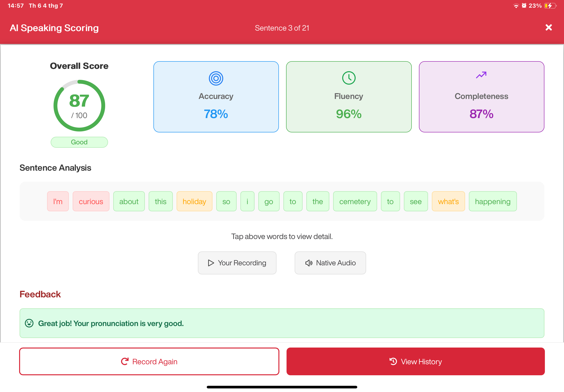Click the speaker icon on Native Audio
The width and height of the screenshot is (564, 392).
click(x=309, y=263)
